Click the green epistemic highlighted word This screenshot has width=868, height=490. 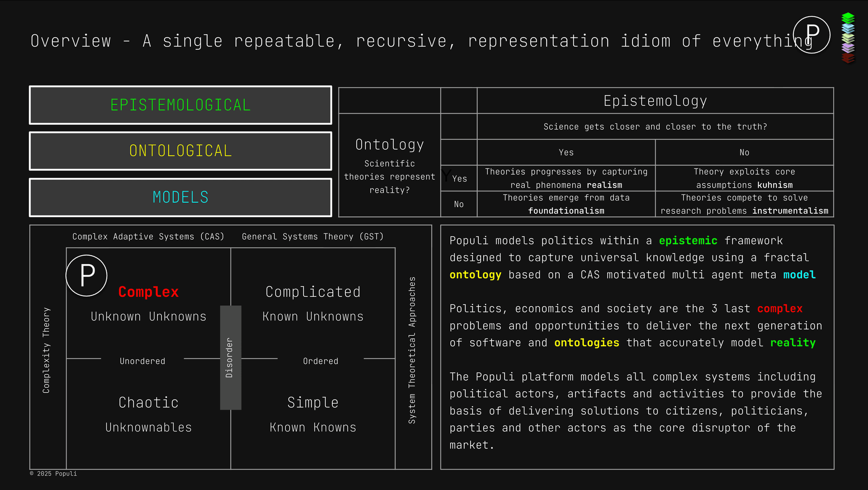click(688, 241)
